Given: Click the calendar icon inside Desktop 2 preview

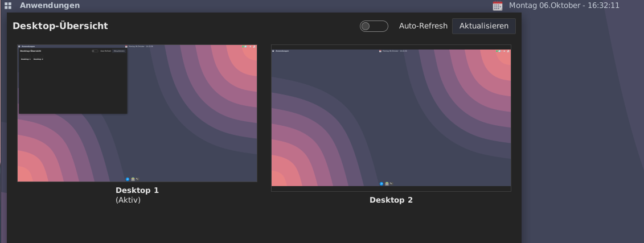Looking at the screenshot, I should (380, 51).
